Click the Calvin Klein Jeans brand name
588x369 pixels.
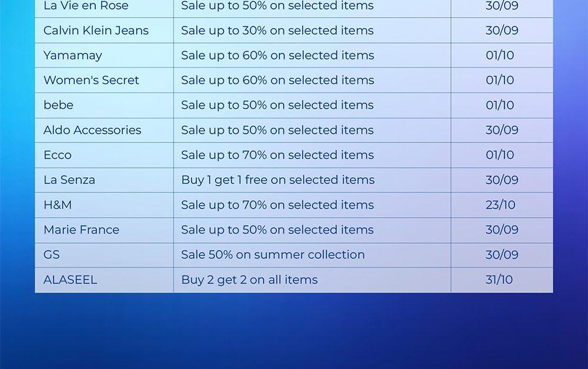pos(96,31)
